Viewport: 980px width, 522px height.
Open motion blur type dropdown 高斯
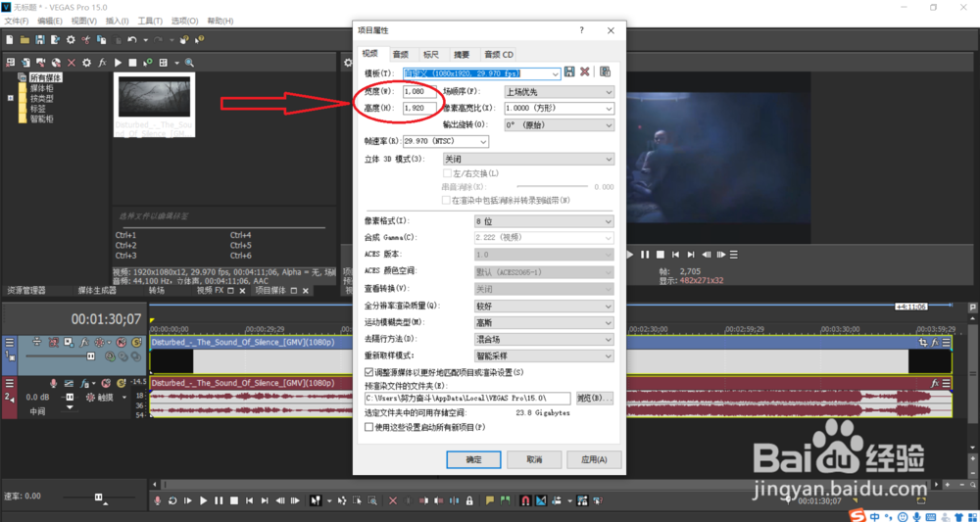(544, 323)
